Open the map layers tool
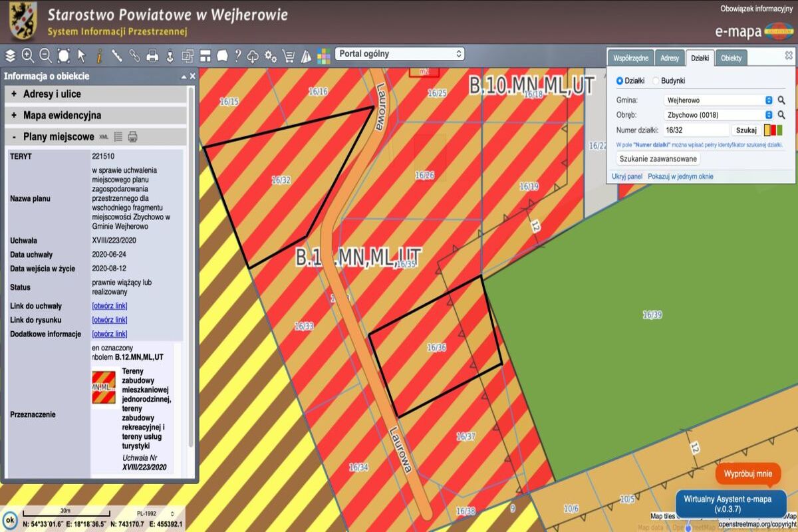 point(11,56)
